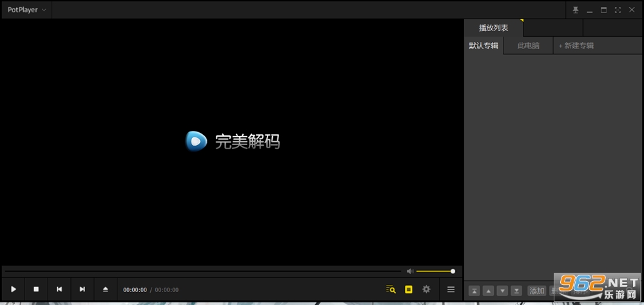This screenshot has height=305, width=644.
Task: Adjust the yellow volume slider
Action: point(435,271)
